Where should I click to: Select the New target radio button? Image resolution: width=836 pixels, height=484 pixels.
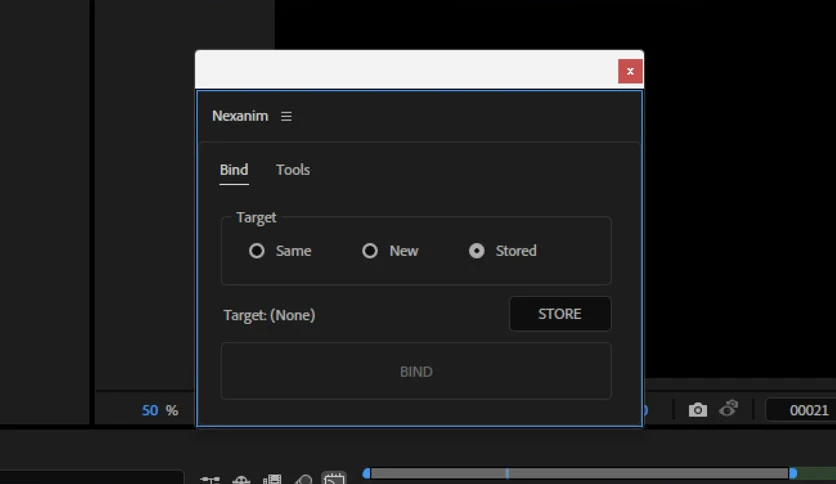tap(369, 251)
